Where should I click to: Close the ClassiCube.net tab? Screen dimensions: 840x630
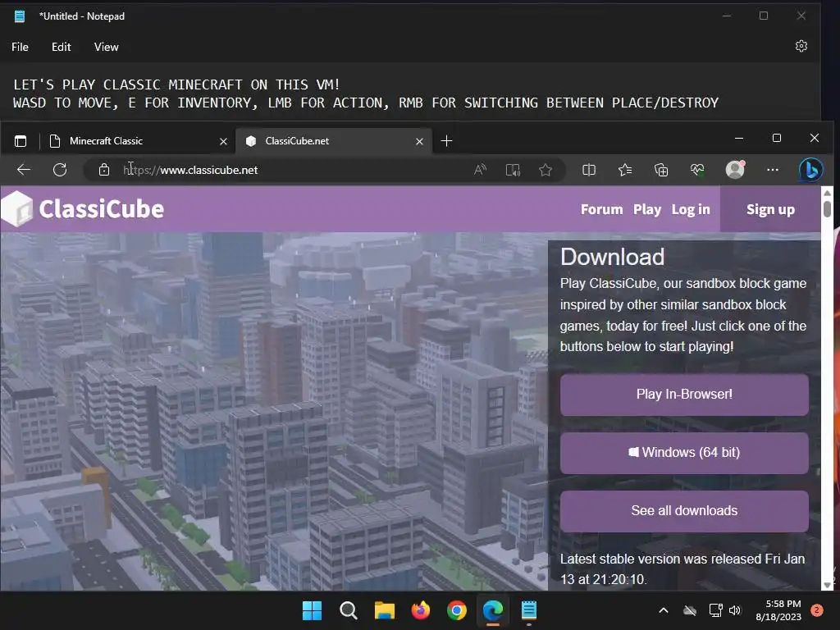[x=419, y=141]
